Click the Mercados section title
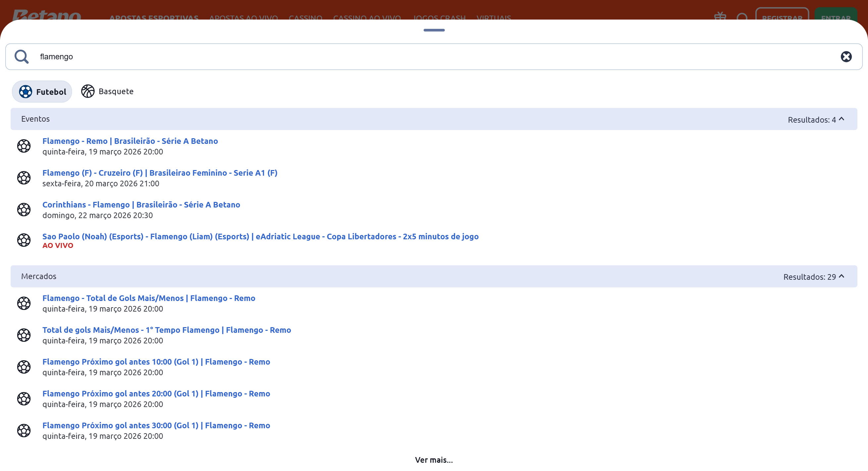Screen dimensions: 868x471 pos(39,276)
